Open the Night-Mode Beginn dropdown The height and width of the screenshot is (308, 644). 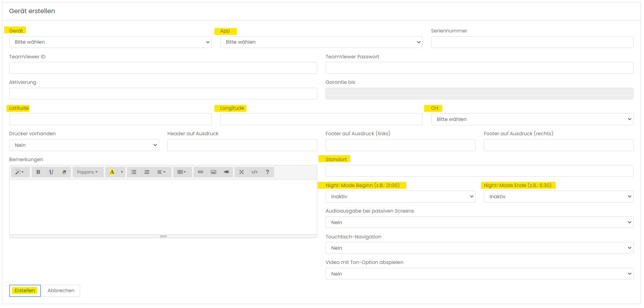coord(400,197)
